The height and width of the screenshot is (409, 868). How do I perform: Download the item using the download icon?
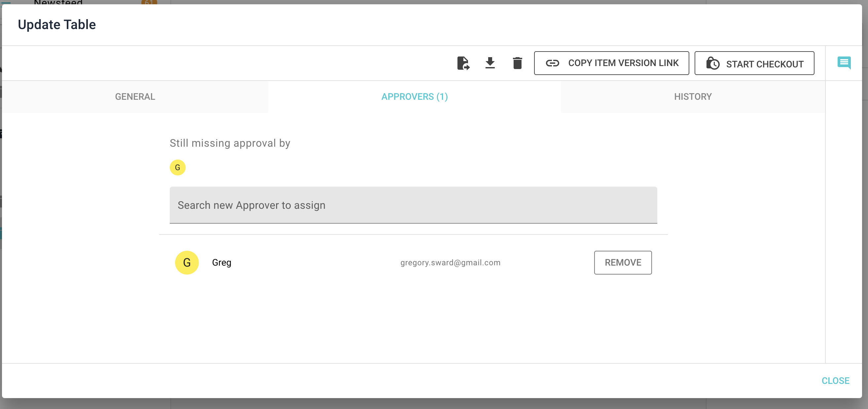click(490, 63)
